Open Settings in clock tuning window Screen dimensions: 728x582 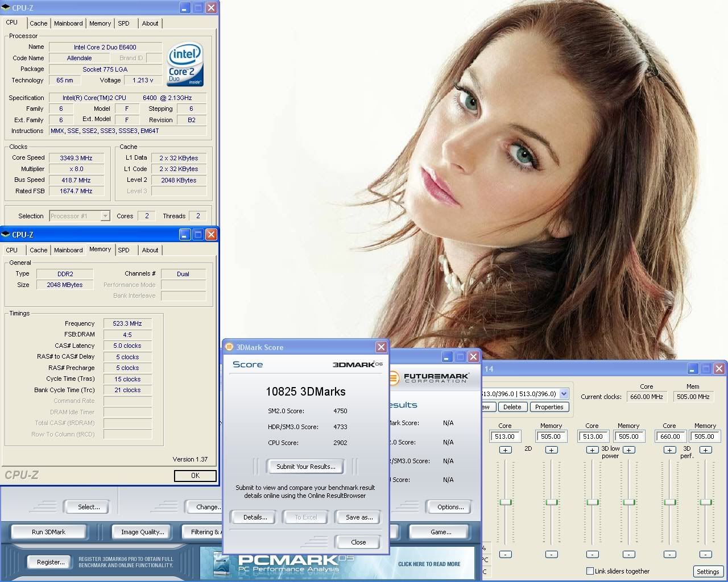pyautogui.click(x=708, y=572)
